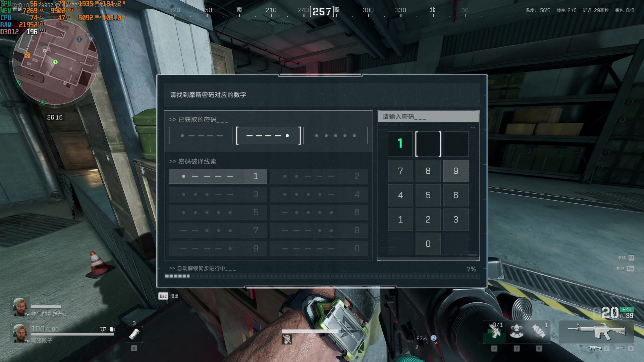This screenshot has height=362, width=644.
Task: Click the player health bar 100/100
Action: click(x=72, y=334)
